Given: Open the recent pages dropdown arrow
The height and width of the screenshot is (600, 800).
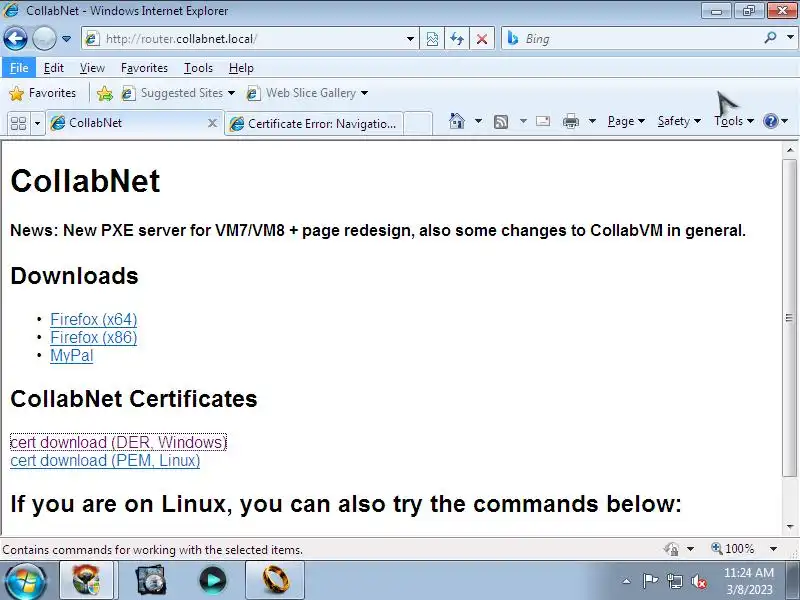Looking at the screenshot, I should (x=66, y=39).
